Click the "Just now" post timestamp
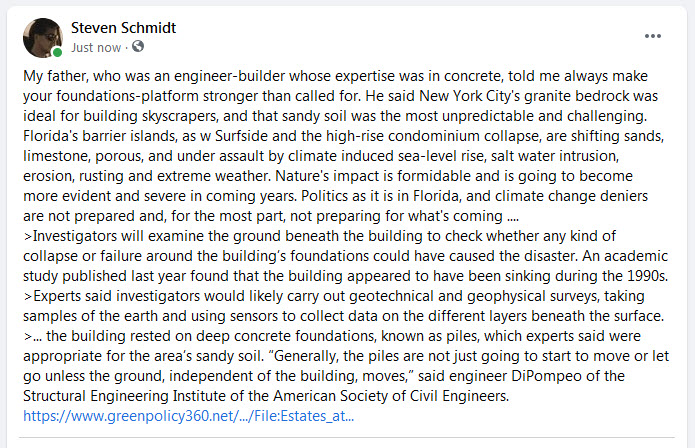The image size is (695, 448). 96,47
